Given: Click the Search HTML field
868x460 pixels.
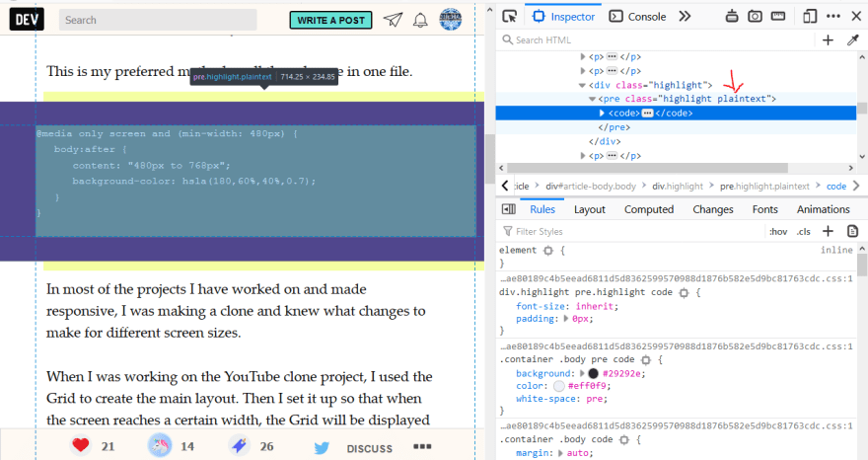Looking at the screenshot, I should click(656, 39).
